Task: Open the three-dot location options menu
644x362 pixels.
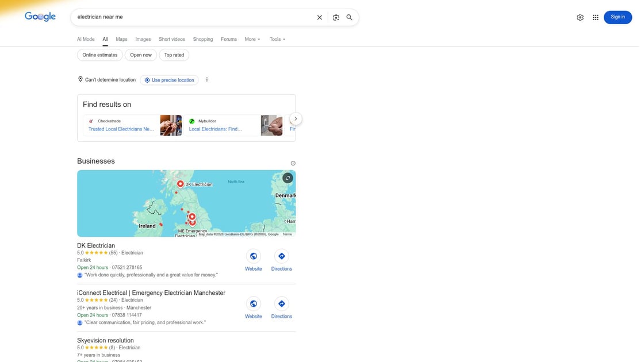Action: tap(206, 80)
